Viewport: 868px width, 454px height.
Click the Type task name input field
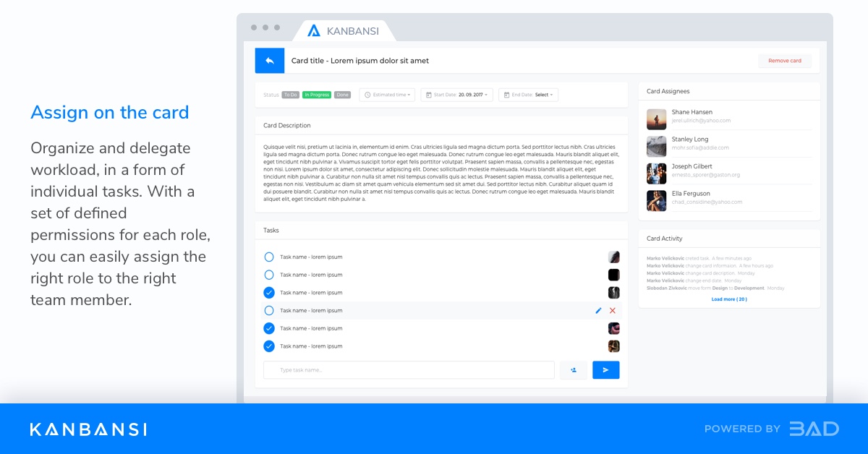click(409, 370)
